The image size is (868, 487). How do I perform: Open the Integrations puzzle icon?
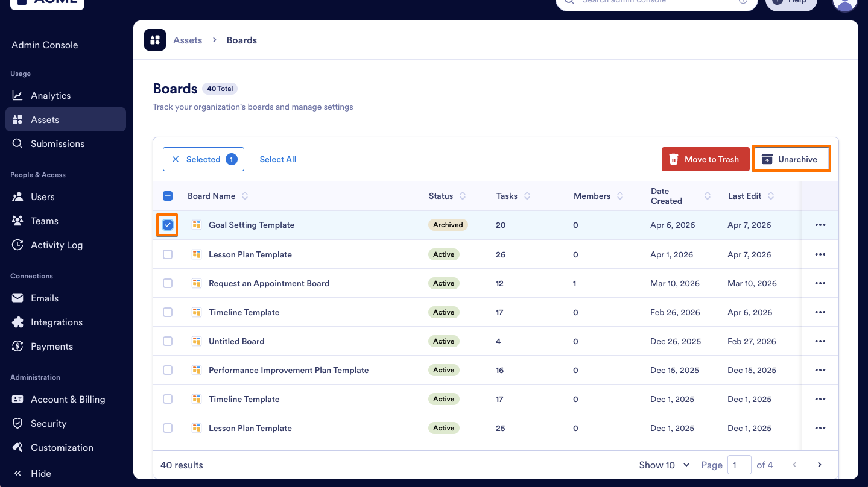coord(17,322)
